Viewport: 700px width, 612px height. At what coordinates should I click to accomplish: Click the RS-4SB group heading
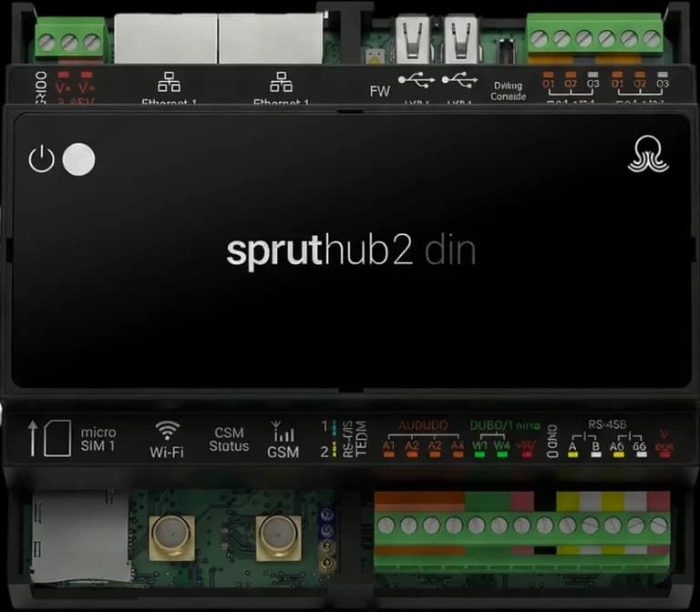[x=607, y=424]
